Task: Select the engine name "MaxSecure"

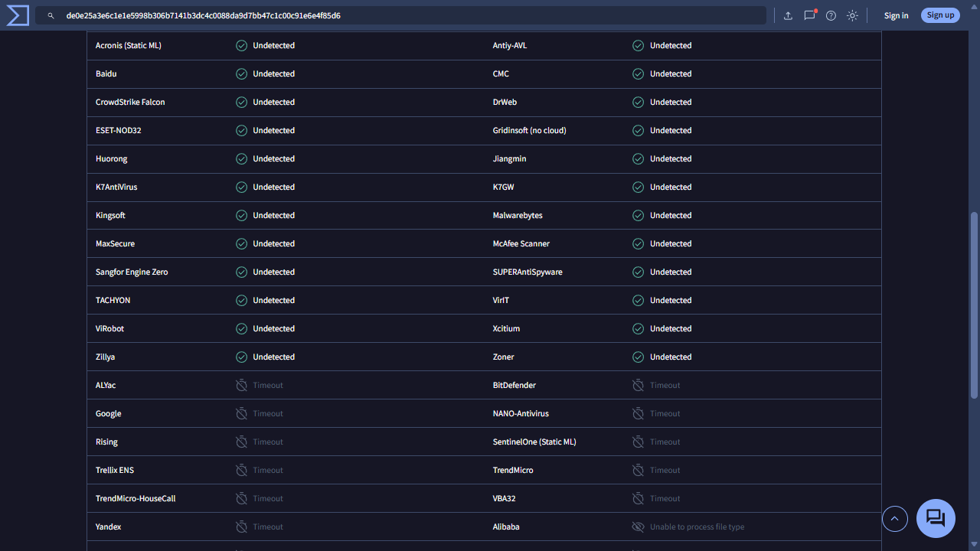Action: click(x=115, y=244)
